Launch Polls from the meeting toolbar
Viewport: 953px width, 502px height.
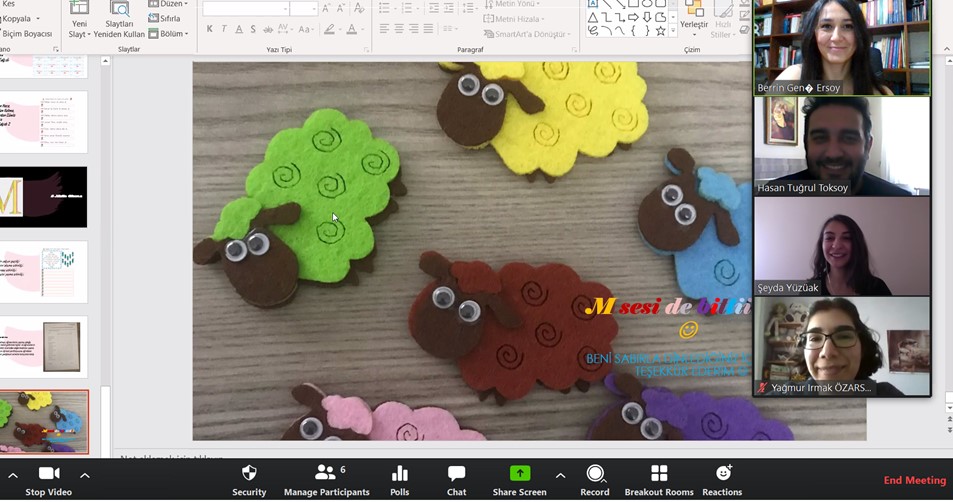(399, 480)
